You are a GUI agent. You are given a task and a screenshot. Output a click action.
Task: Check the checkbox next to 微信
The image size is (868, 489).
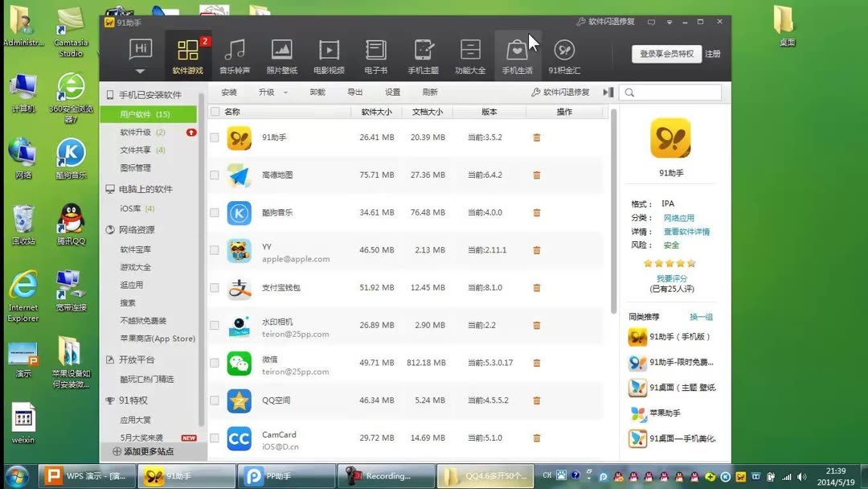(214, 364)
